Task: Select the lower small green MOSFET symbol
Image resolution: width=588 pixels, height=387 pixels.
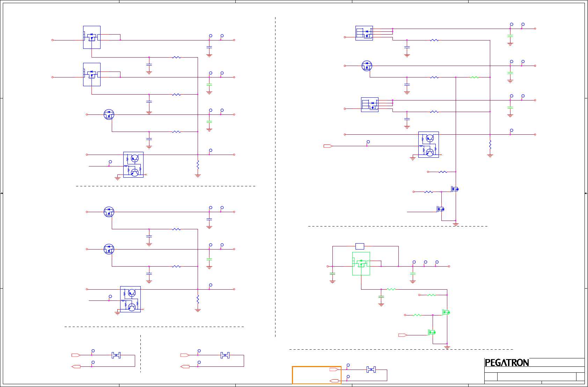Action: [432, 332]
